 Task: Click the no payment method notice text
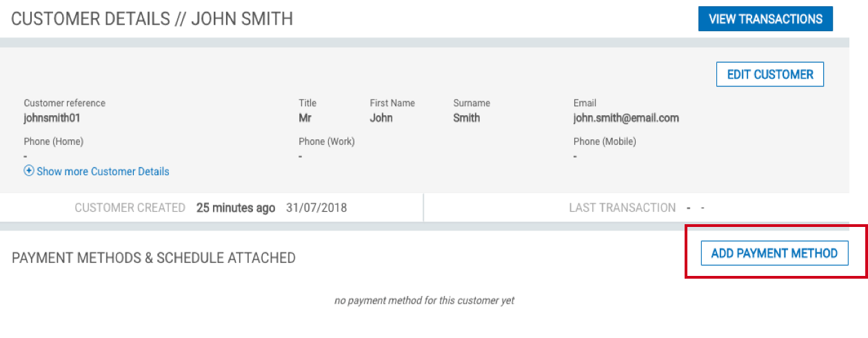(x=425, y=301)
